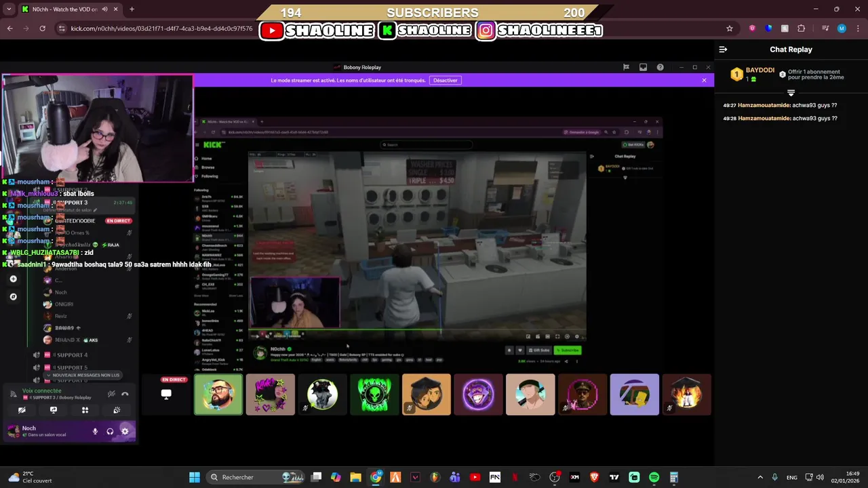Open File Explorer from the taskbar
Screen dimensions: 868x488
(x=355, y=477)
